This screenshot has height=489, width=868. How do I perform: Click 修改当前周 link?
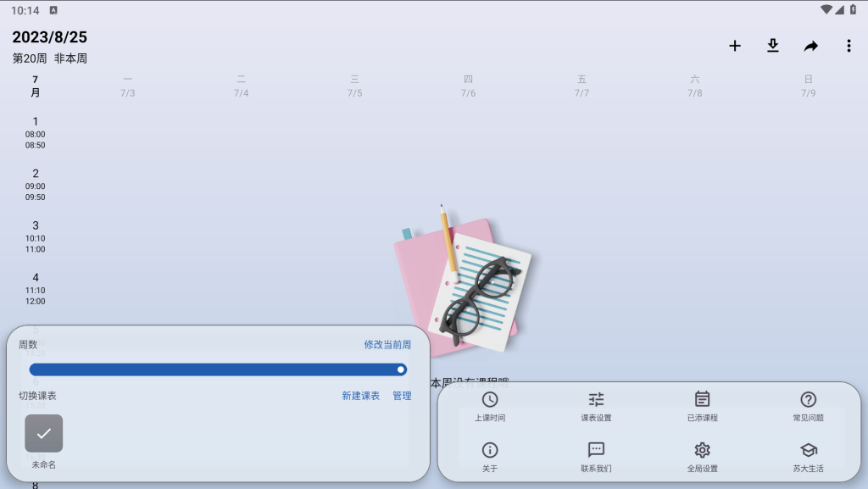[387, 345]
